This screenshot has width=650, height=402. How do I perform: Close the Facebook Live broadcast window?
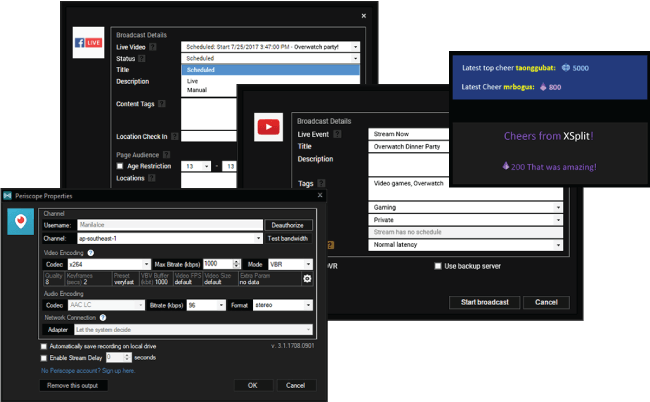(364, 16)
